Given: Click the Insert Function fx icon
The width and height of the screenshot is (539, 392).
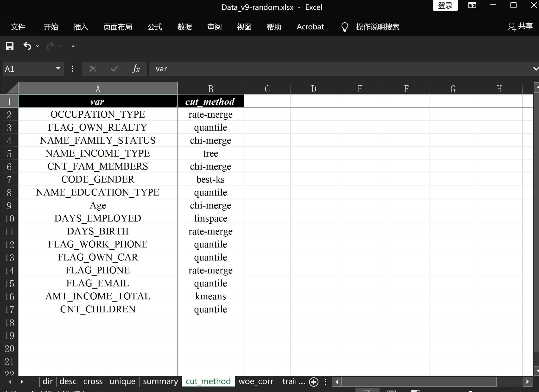Looking at the screenshot, I should 136,69.
